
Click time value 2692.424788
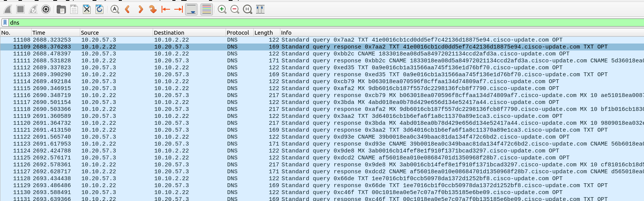52,151
